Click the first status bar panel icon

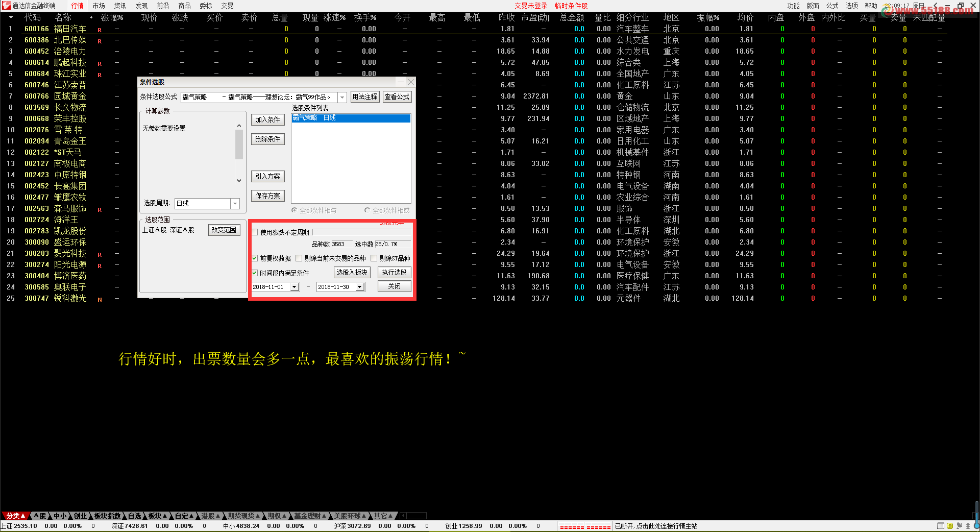click(941, 526)
